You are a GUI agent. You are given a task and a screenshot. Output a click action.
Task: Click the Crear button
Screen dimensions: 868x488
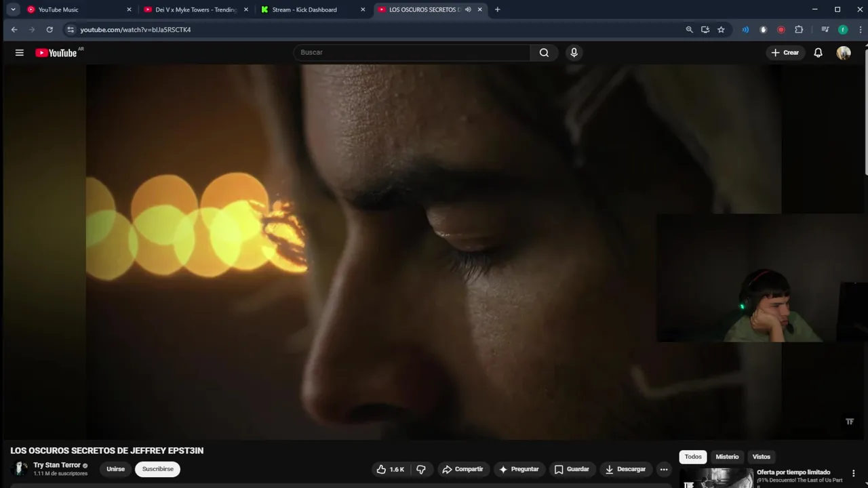point(785,53)
